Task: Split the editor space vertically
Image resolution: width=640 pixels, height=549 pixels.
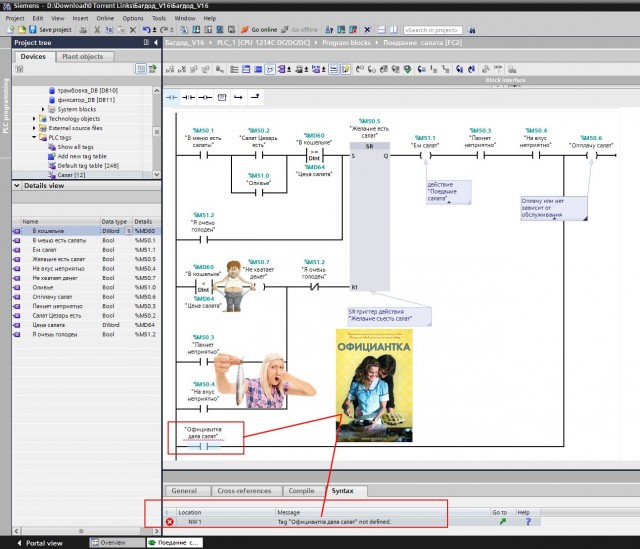Action: pos(393,29)
